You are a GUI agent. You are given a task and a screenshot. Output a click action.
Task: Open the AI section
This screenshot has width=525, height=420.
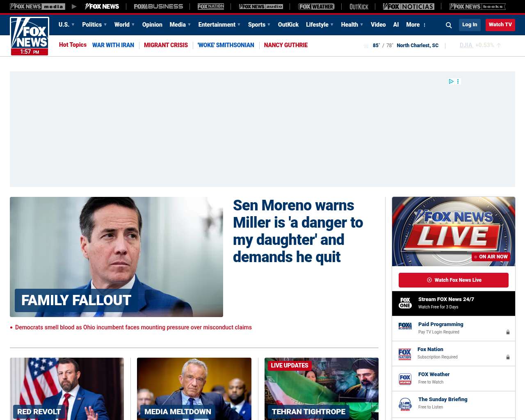coord(396,25)
